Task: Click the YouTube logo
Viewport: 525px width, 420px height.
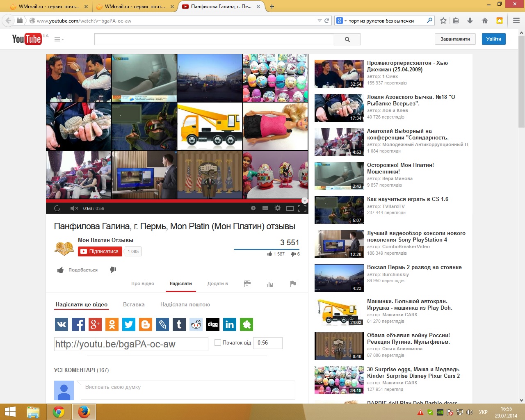Action: pos(27,39)
